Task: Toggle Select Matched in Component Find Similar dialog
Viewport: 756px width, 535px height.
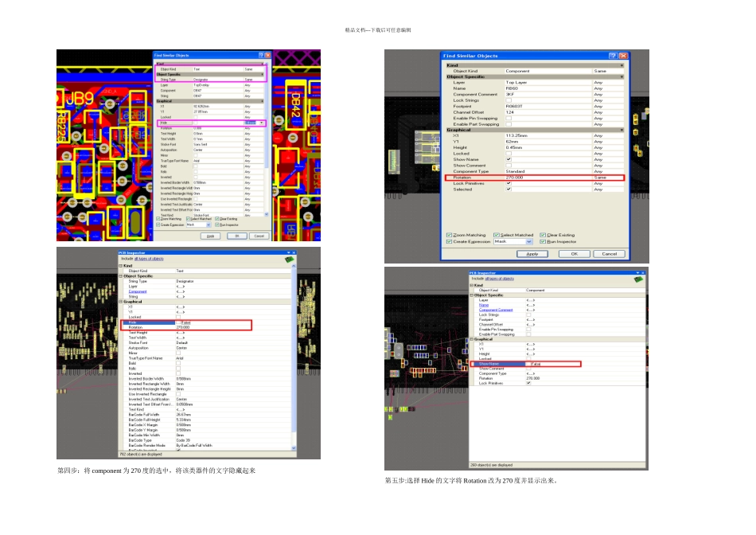Action: pos(496,235)
